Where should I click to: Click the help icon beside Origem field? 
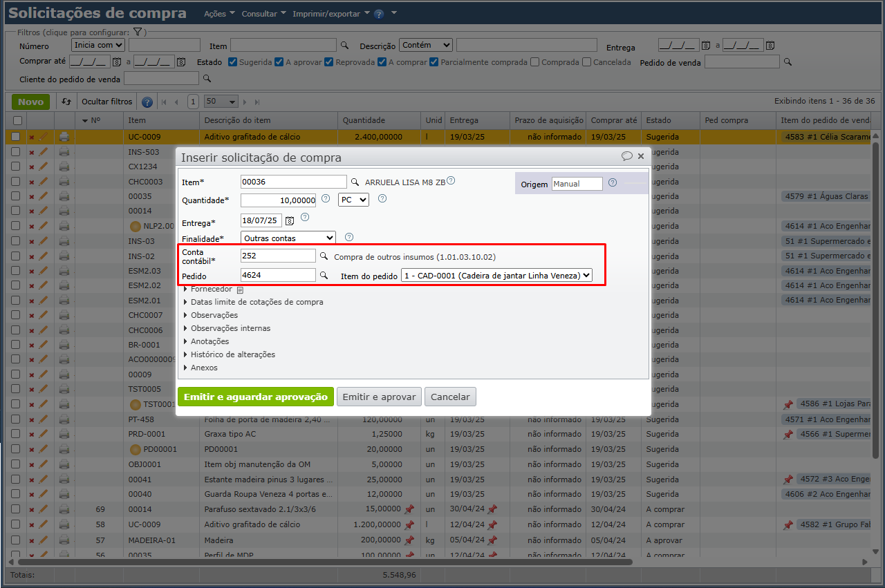tap(612, 183)
